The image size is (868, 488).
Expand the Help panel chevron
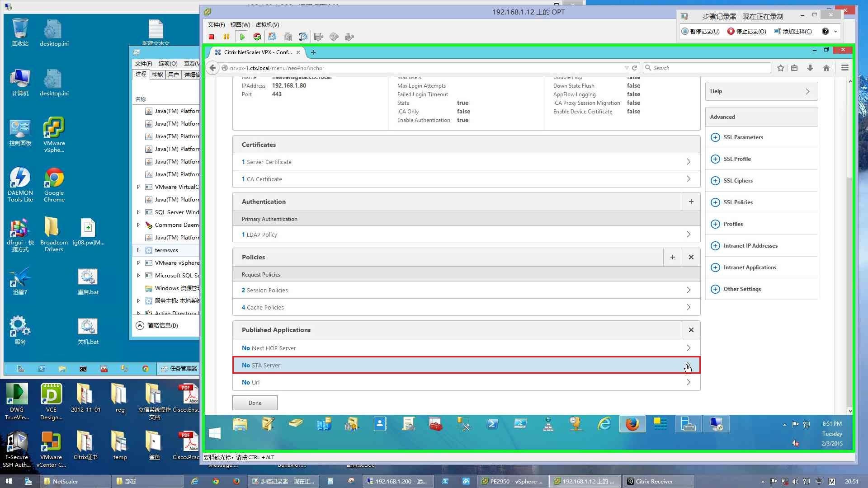click(807, 91)
